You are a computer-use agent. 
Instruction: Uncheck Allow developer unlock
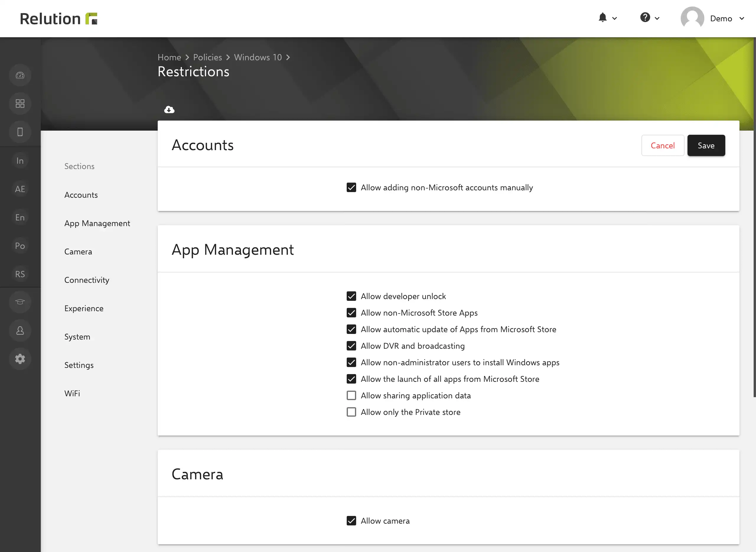(x=351, y=296)
